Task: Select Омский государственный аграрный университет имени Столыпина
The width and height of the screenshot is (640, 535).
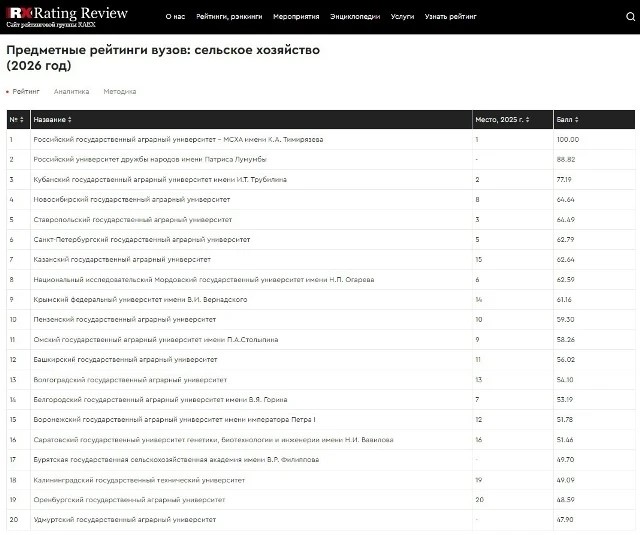Action: 156,340
